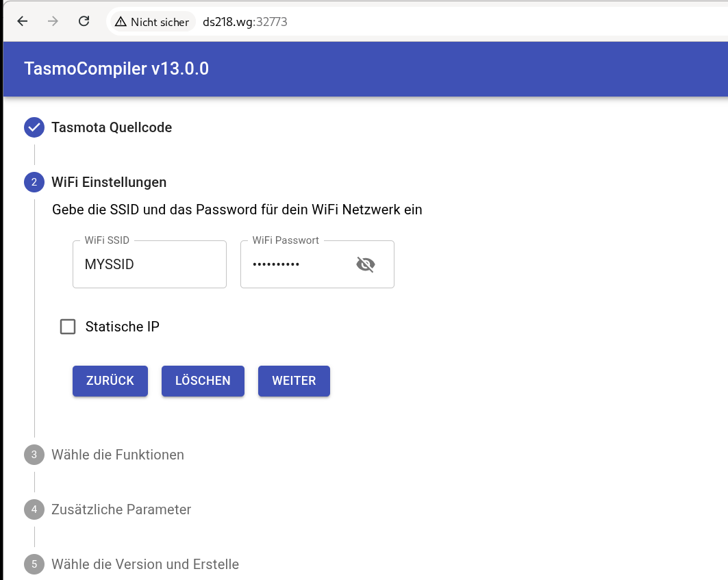This screenshot has width=728, height=580.
Task: Select the WiFi Einstellungen step header
Action: [x=109, y=182]
